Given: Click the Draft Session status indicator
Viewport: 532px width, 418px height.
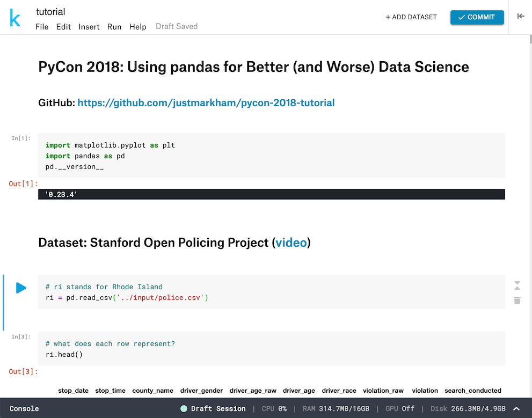Looking at the screenshot, I should (x=213, y=408).
